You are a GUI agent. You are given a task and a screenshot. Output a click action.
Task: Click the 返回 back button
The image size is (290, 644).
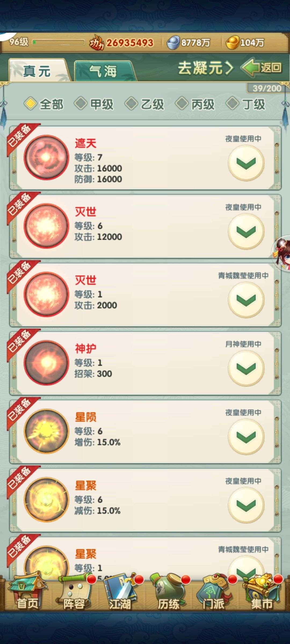pyautogui.click(x=262, y=67)
